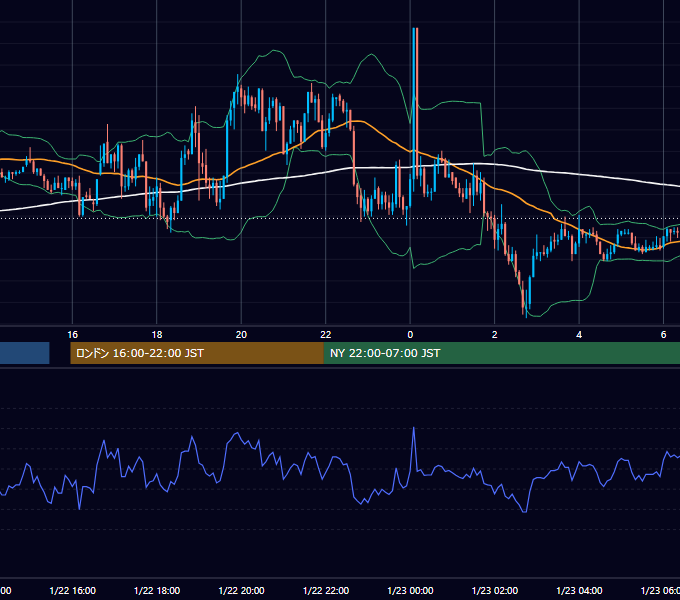Click the hour label 20 on the price axis
The image size is (680, 600).
pyautogui.click(x=241, y=335)
